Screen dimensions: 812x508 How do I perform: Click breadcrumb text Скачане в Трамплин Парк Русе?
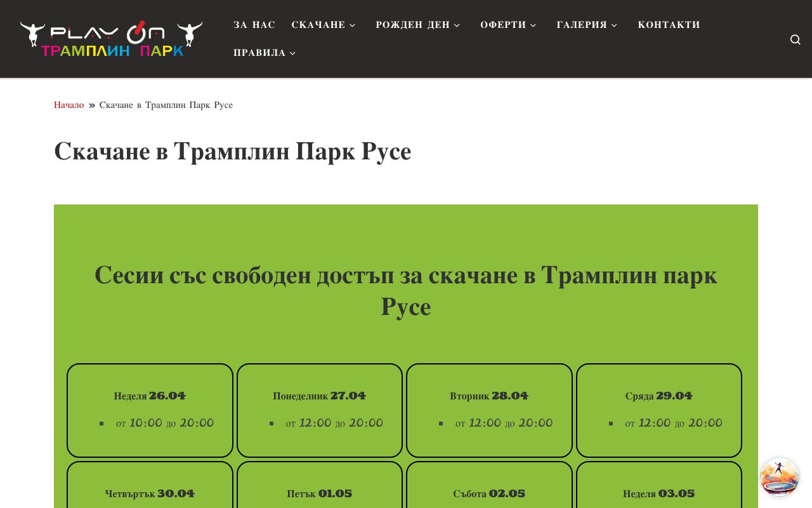(166, 105)
